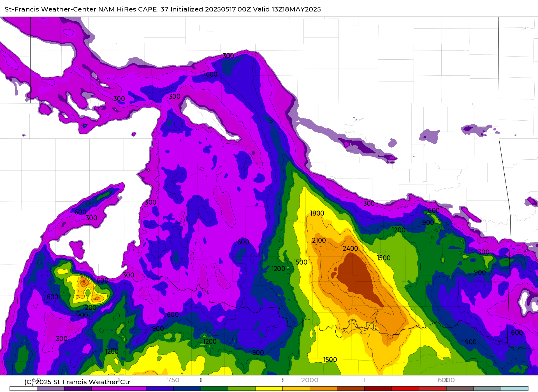Viewport: 538px width, 392px height.
Task: Click the 750 legend scale label
Action: point(173,380)
